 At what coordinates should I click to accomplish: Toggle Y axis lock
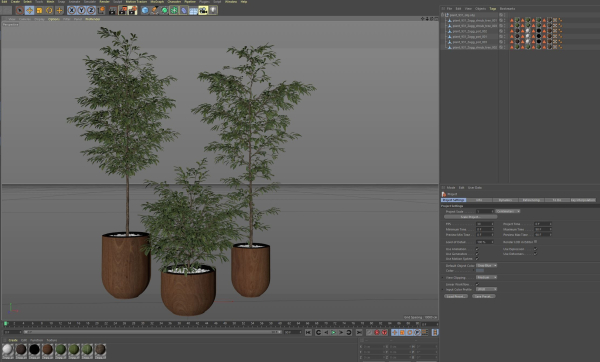click(x=82, y=10)
